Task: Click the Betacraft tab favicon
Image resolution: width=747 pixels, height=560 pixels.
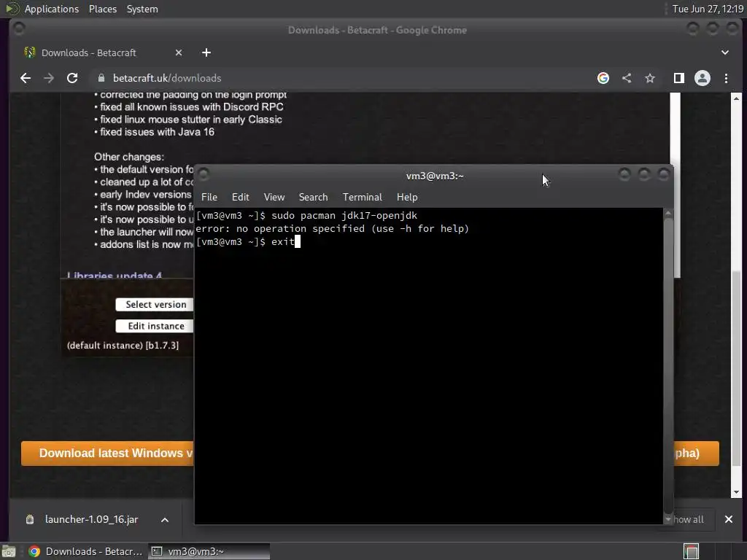Action: [x=29, y=52]
